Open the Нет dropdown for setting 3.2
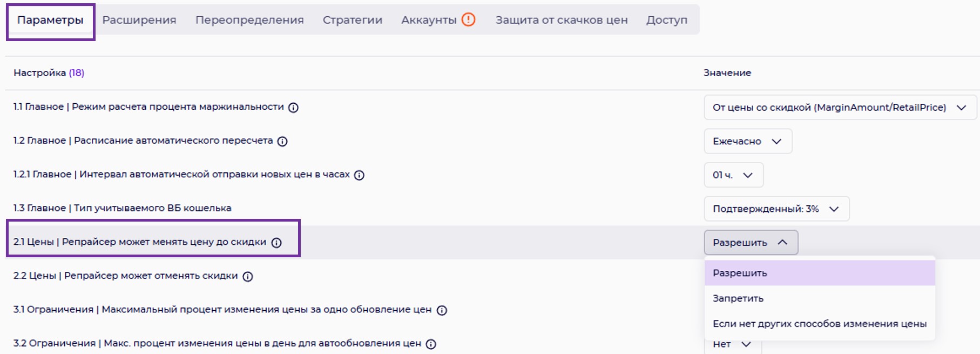This screenshot has width=980, height=354. coord(732,345)
